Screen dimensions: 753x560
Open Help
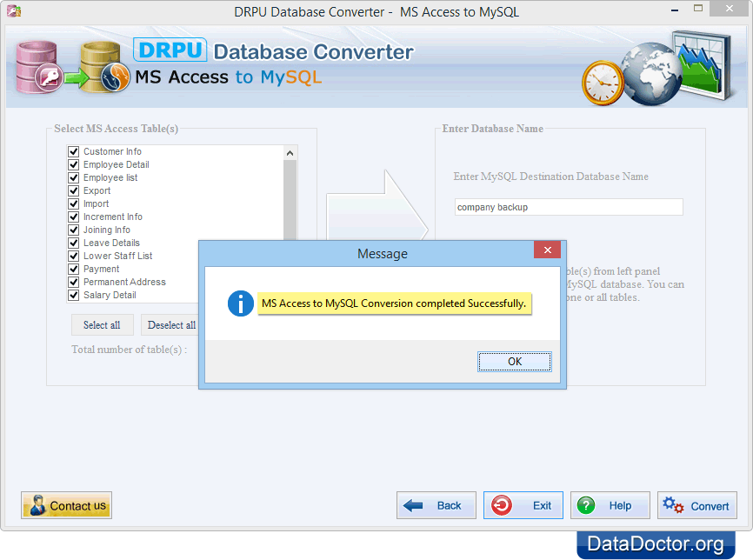610,505
